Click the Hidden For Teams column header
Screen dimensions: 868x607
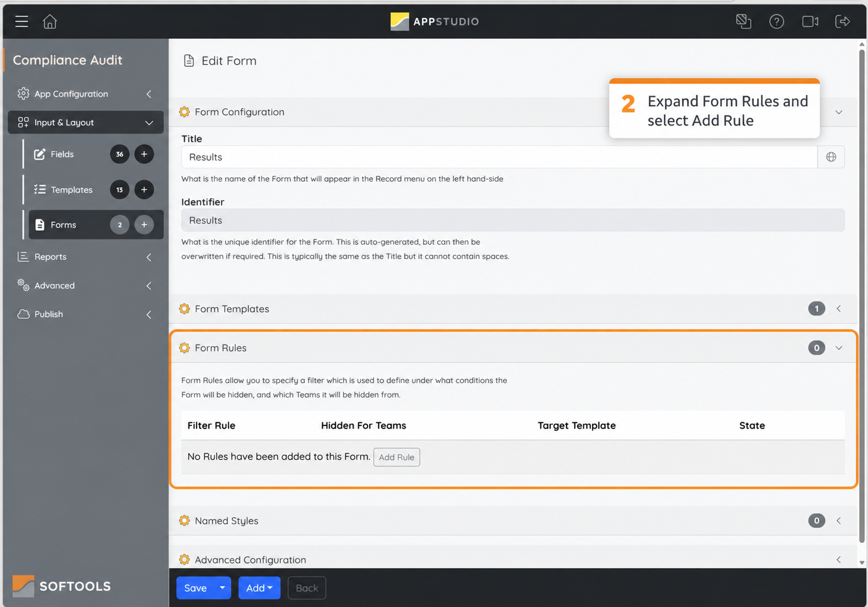(363, 425)
